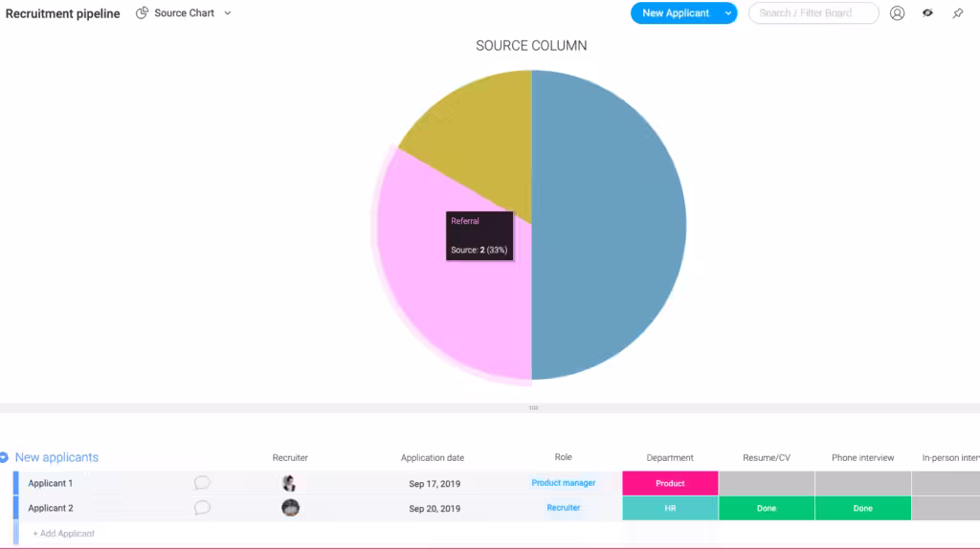Click the Phone interview column header
Image resolution: width=980 pixels, height=549 pixels.
(x=862, y=458)
